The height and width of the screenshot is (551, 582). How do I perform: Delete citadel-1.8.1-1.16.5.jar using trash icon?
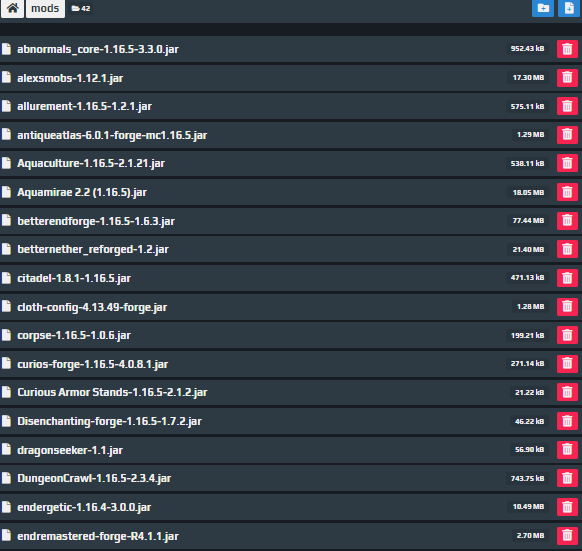pyautogui.click(x=567, y=278)
